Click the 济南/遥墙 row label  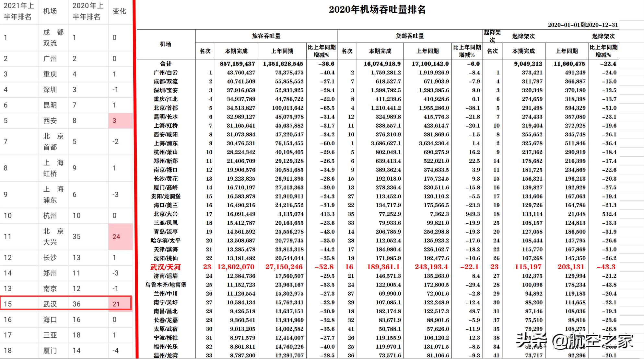(166, 276)
